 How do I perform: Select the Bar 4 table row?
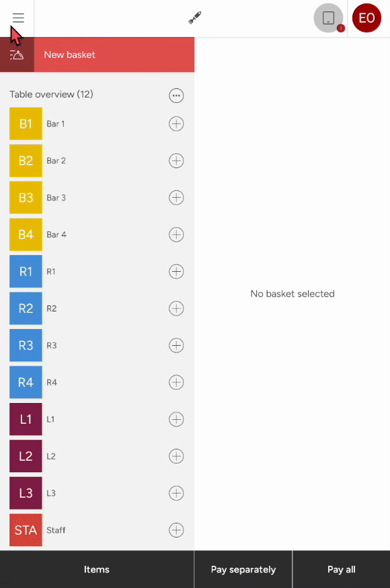pyautogui.click(x=97, y=234)
